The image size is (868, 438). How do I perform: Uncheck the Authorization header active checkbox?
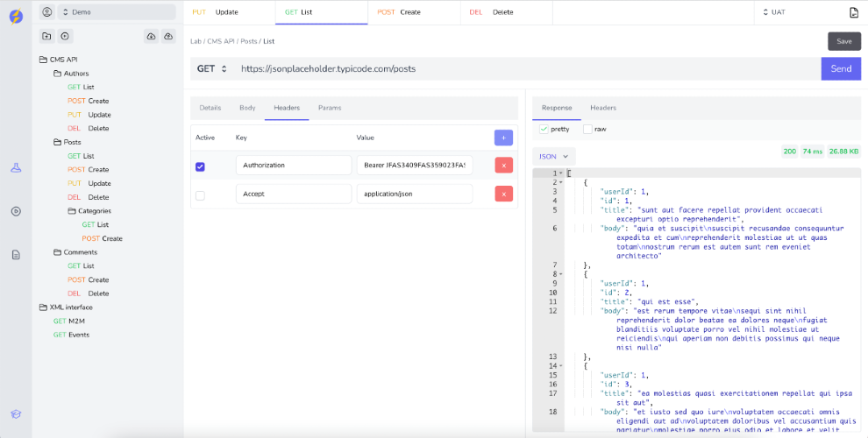point(200,166)
